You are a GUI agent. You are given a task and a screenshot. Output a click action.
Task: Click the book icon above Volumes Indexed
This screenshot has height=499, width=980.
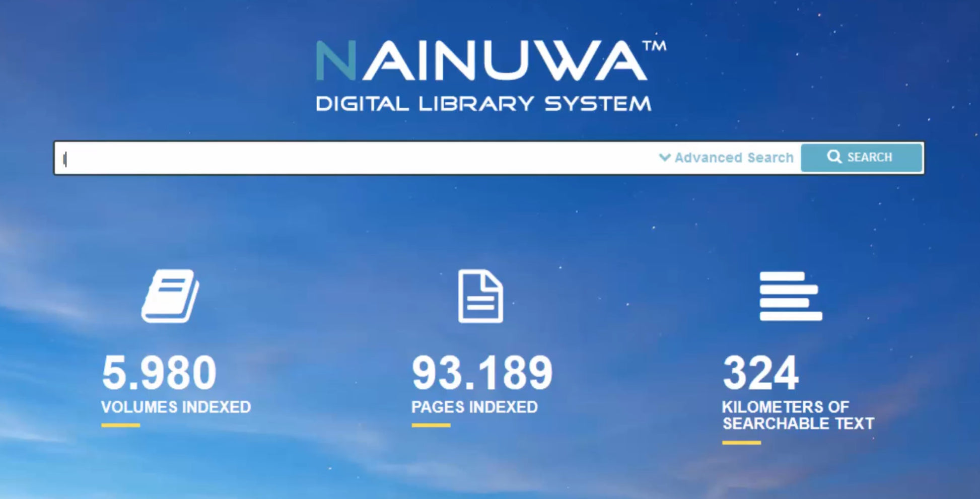[x=170, y=296]
